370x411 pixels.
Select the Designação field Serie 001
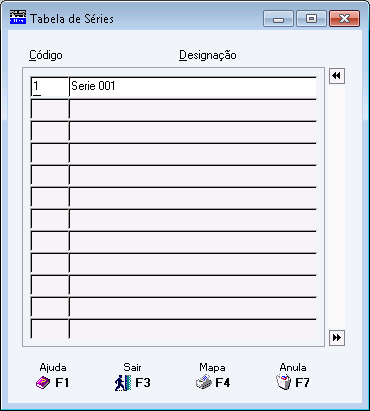(193, 87)
